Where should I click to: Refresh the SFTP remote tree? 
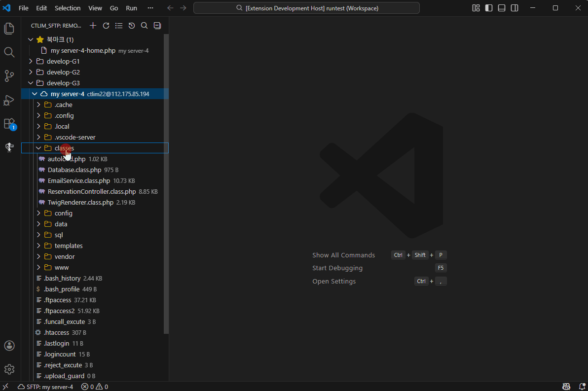(106, 26)
